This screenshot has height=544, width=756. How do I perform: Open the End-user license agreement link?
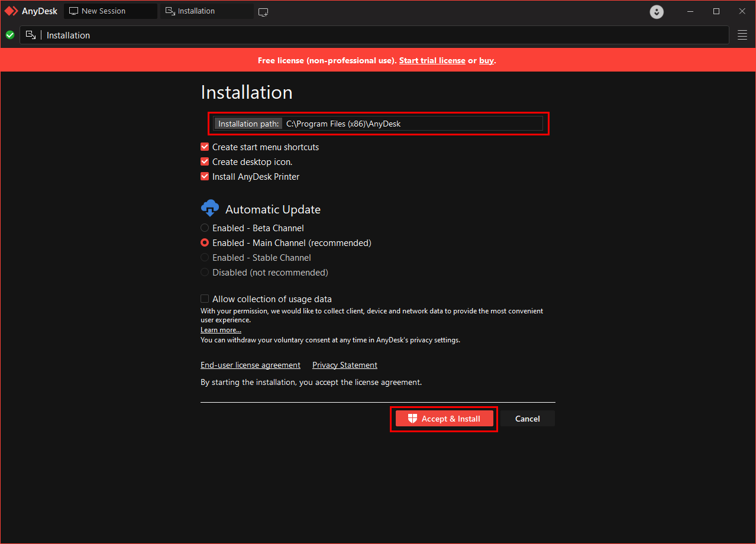(250, 365)
